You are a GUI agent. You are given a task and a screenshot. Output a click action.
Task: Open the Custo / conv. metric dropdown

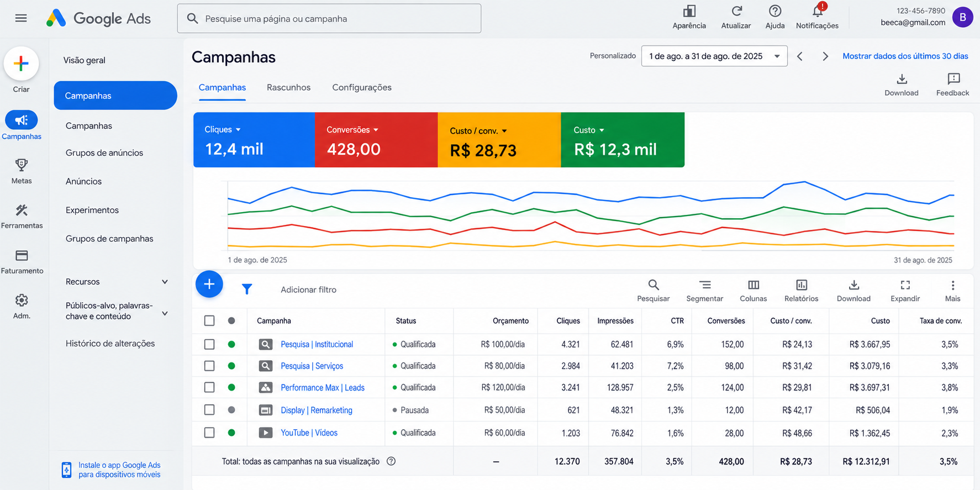click(478, 130)
